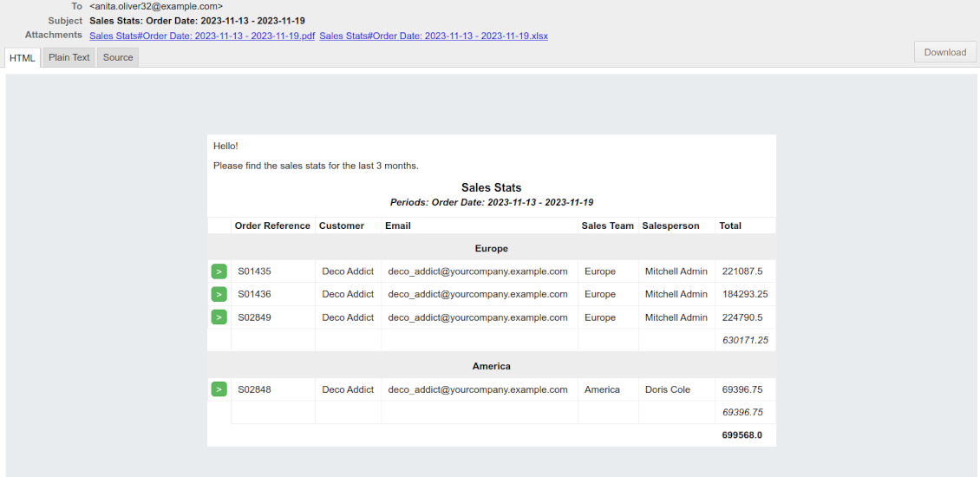Click the Hello! greeting text
This screenshot has width=980, height=477.
click(225, 146)
